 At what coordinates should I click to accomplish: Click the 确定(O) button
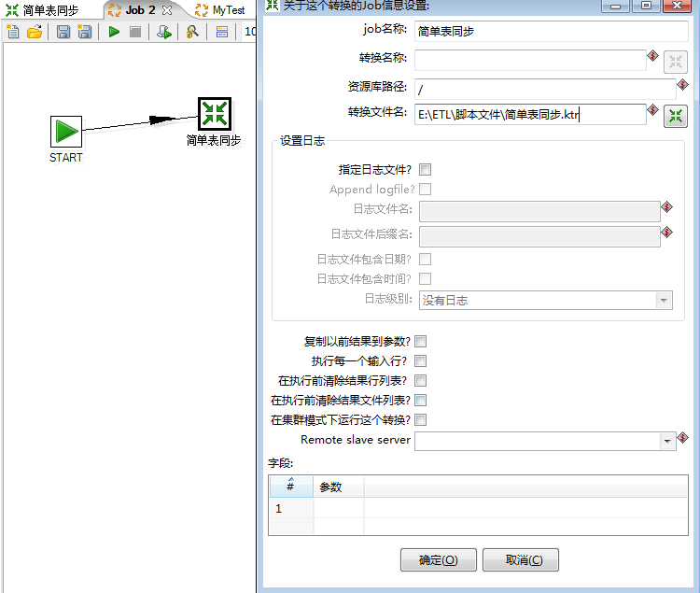point(439,559)
